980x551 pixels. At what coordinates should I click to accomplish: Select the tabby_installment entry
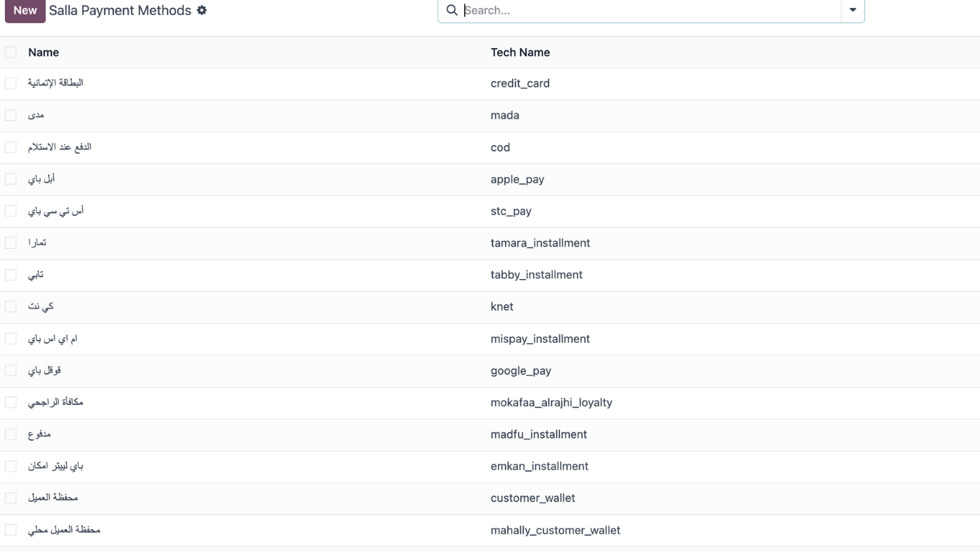click(537, 275)
